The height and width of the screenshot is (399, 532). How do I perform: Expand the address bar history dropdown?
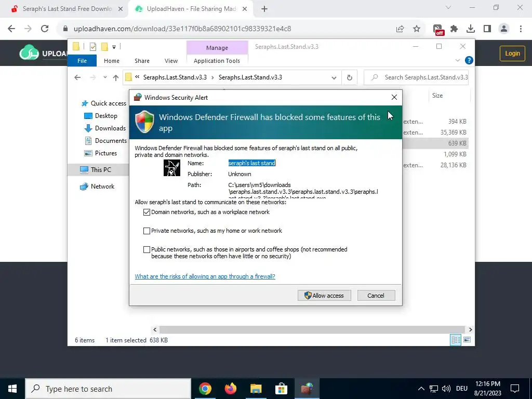point(334,78)
